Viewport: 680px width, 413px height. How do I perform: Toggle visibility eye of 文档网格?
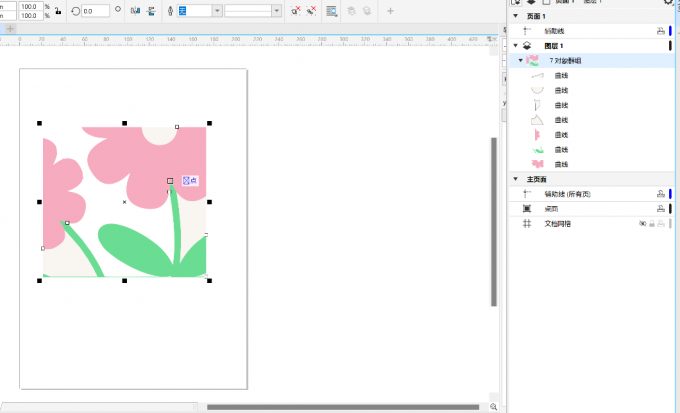point(642,224)
